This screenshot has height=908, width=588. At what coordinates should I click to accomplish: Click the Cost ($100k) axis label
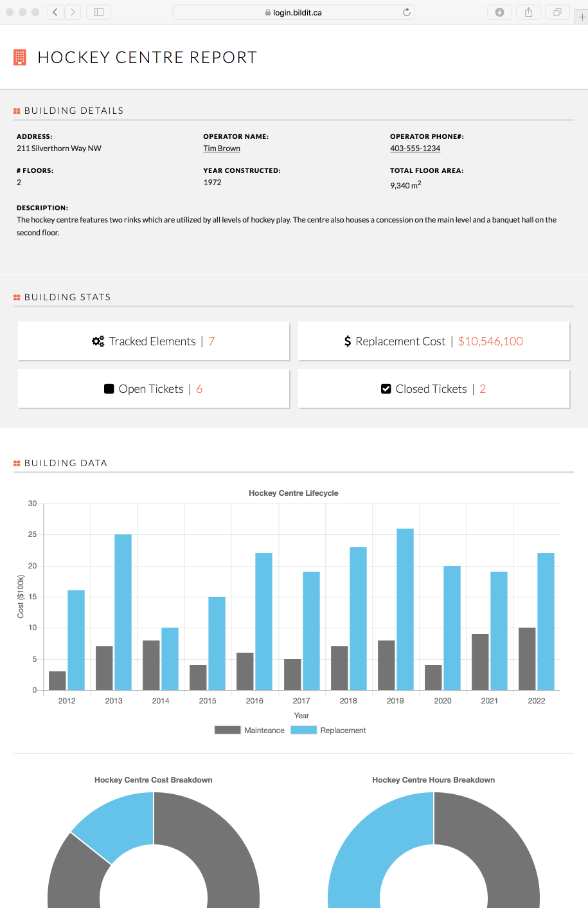pyautogui.click(x=21, y=597)
